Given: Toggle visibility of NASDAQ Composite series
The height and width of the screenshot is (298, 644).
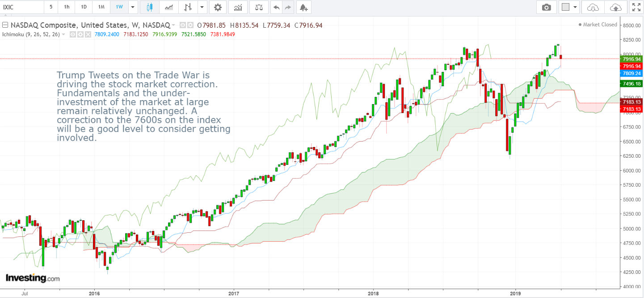Looking at the screenshot, I should pyautogui.click(x=183, y=25).
